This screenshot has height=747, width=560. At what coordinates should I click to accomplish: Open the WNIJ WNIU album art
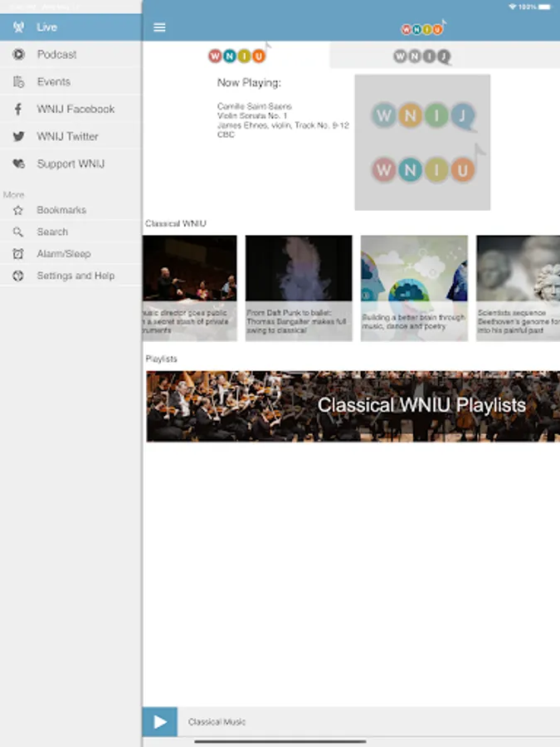(422, 143)
